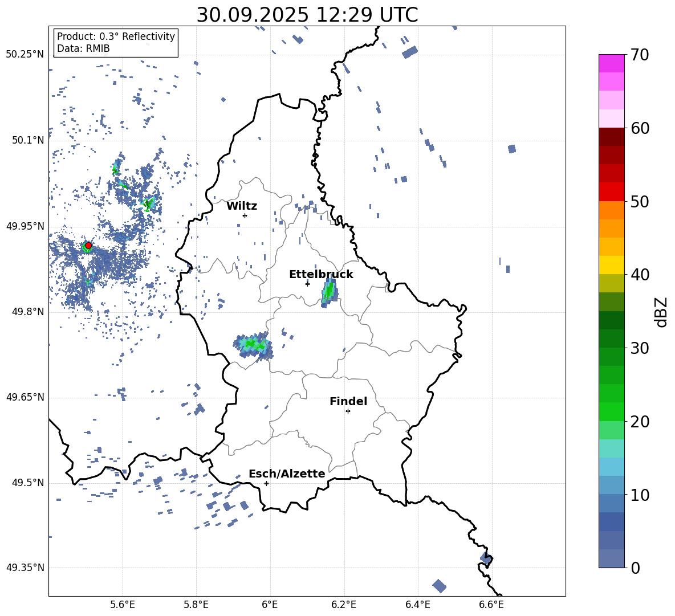Click the magenta colorbar swatch below 70

[611, 64]
